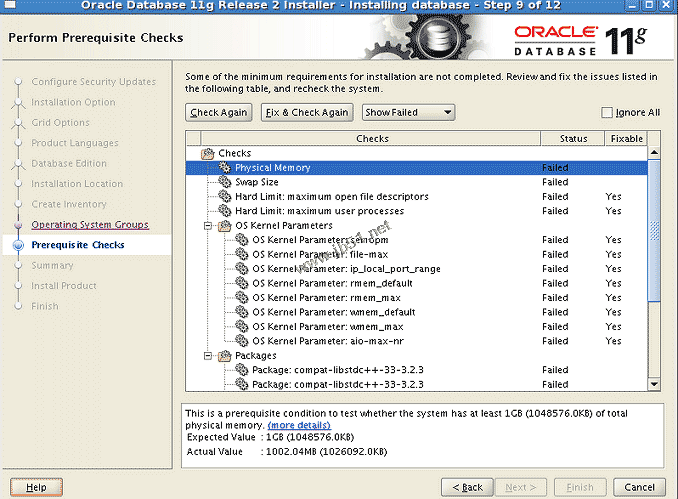
Task: Select Installation Option step
Action: [x=74, y=102]
